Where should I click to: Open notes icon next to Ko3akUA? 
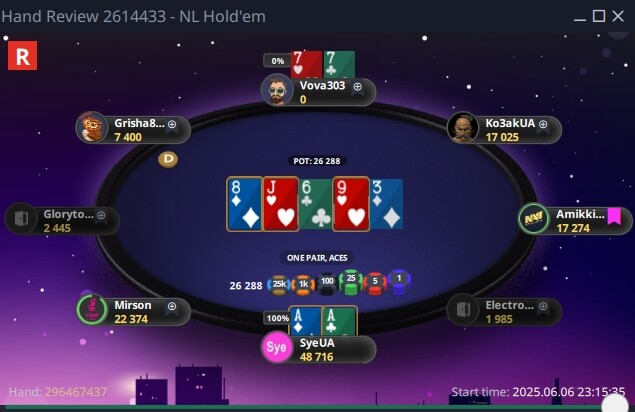point(543,124)
